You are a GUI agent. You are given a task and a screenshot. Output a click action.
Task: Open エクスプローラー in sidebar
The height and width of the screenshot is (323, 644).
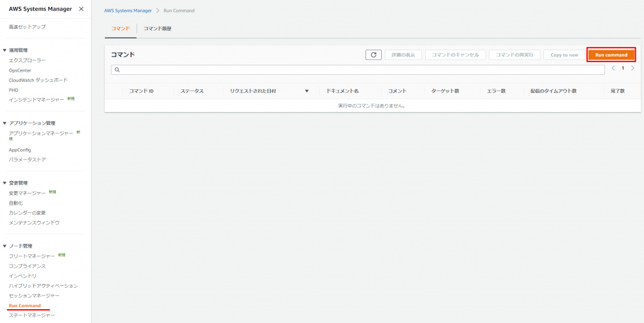[x=27, y=60]
